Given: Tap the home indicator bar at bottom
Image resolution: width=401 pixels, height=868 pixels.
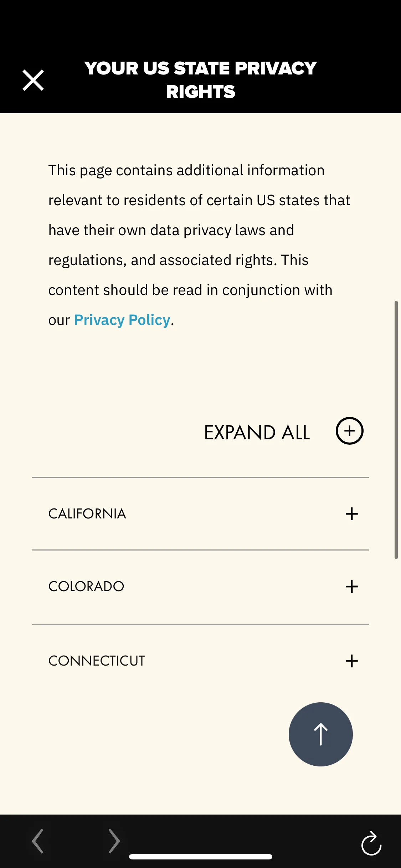Looking at the screenshot, I should click(201, 857).
